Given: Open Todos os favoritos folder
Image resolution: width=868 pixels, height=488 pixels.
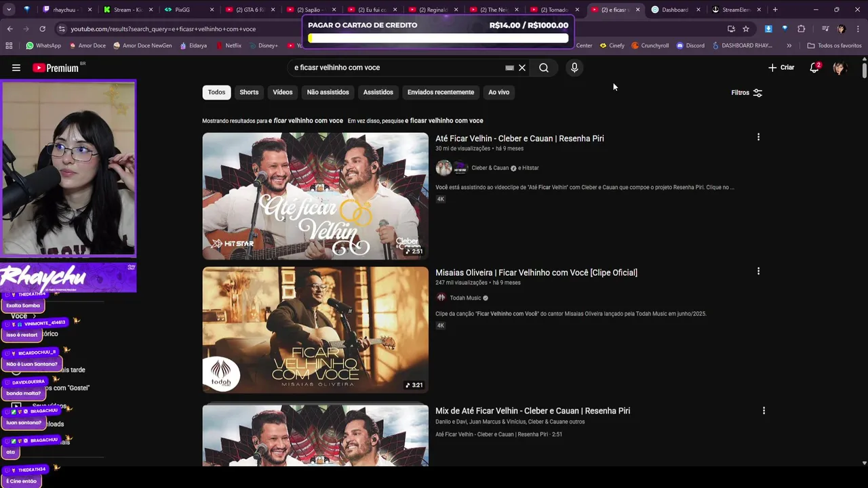Looking at the screenshot, I should (x=834, y=45).
